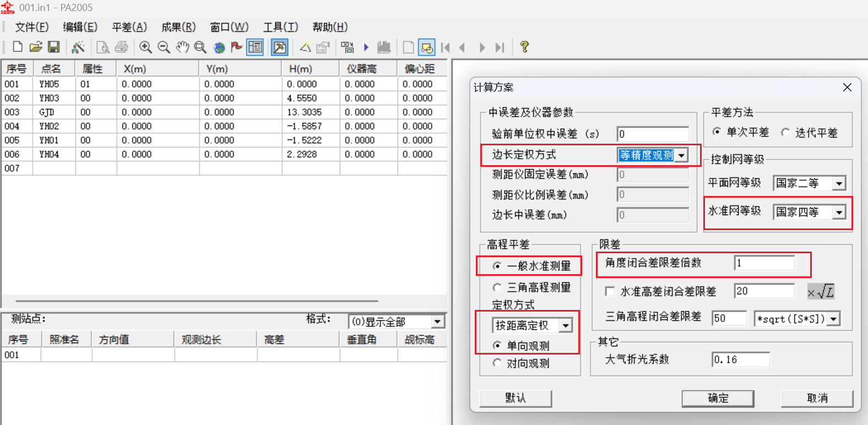
Task: Open the *sqrt([S*S]) formula dropdown
Action: [833, 319]
